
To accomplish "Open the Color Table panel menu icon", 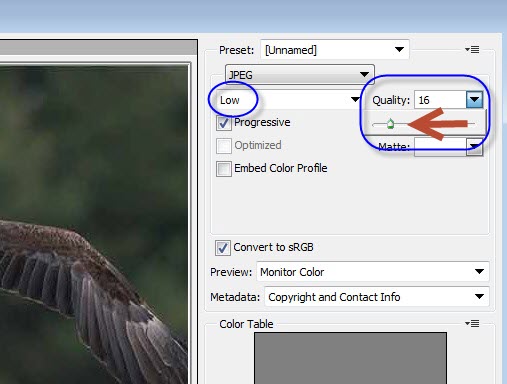I will click(472, 323).
